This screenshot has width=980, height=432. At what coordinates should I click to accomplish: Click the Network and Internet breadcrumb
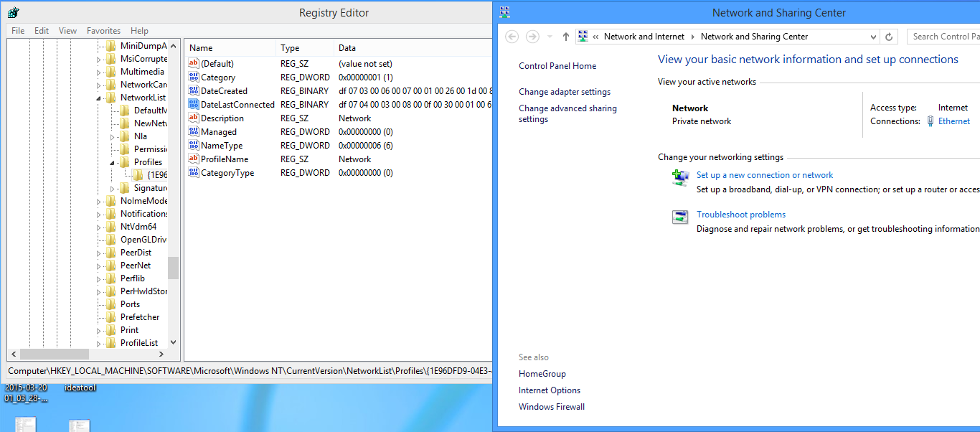(x=644, y=37)
